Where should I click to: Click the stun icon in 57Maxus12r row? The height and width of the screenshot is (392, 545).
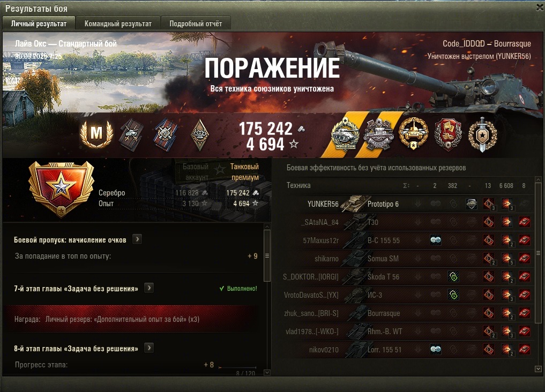point(436,240)
